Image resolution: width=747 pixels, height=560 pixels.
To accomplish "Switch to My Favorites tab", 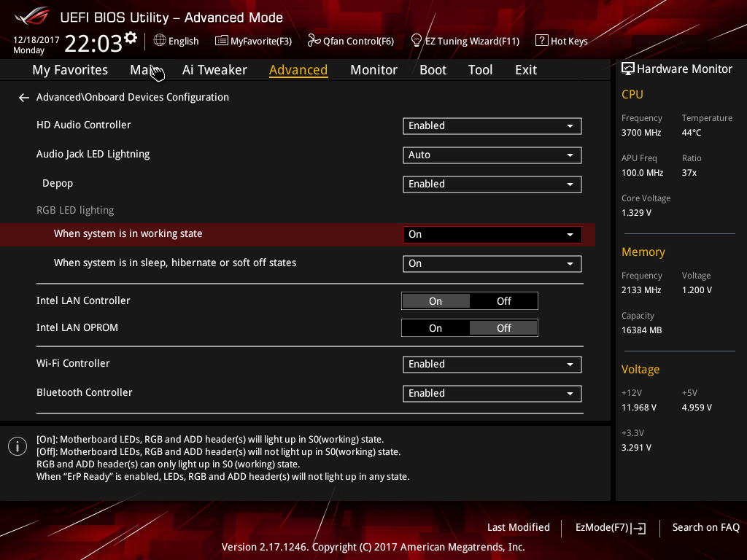I will [x=70, y=70].
